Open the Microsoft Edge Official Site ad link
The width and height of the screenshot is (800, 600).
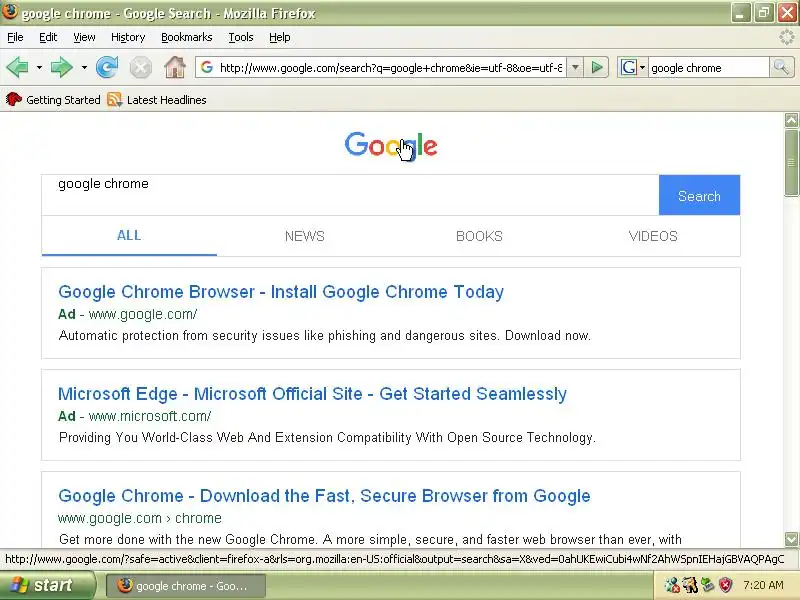click(312, 394)
